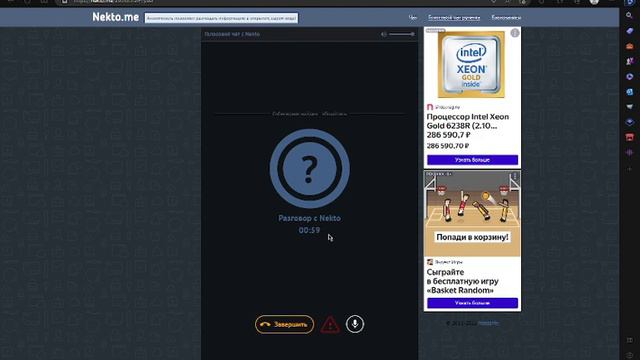Click the red warning triangle report icon
This screenshot has width=640, height=360.
330,325
